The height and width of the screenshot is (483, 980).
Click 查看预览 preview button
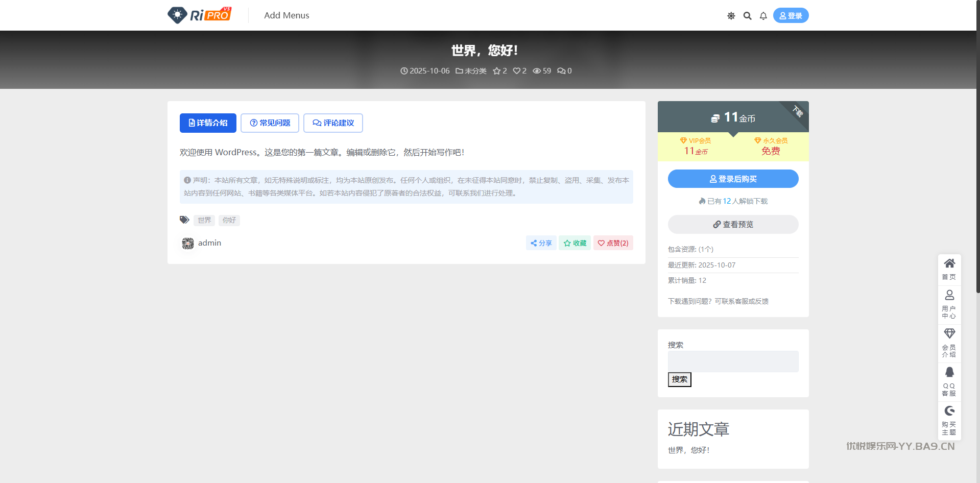733,225
